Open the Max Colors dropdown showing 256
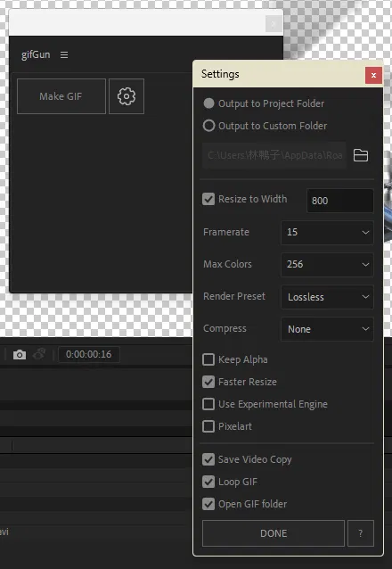Image resolution: width=392 pixels, height=569 pixels. pyautogui.click(x=327, y=264)
